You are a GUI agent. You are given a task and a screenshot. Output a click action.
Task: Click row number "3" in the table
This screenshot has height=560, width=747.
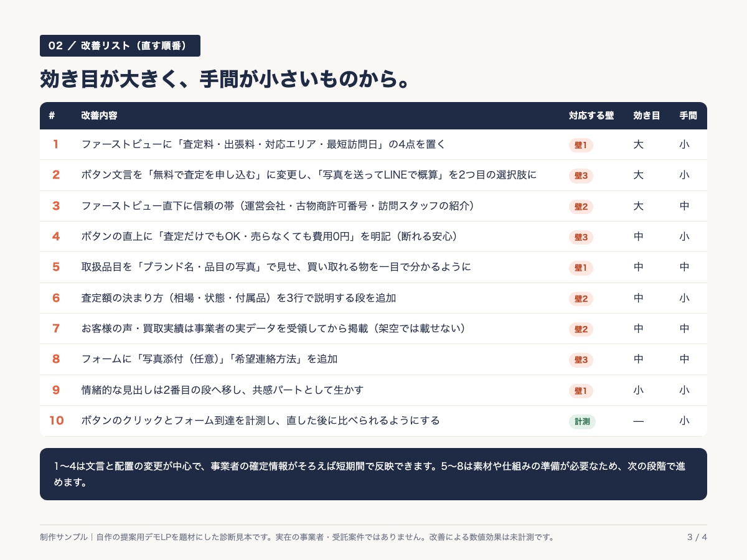coord(56,205)
